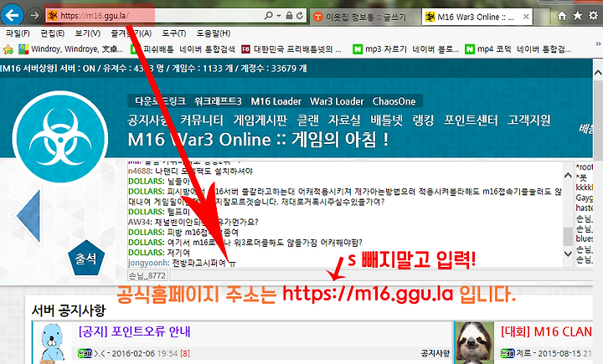Open the 게임게시판 navigation menu
This screenshot has height=364, width=603.
click(260, 120)
